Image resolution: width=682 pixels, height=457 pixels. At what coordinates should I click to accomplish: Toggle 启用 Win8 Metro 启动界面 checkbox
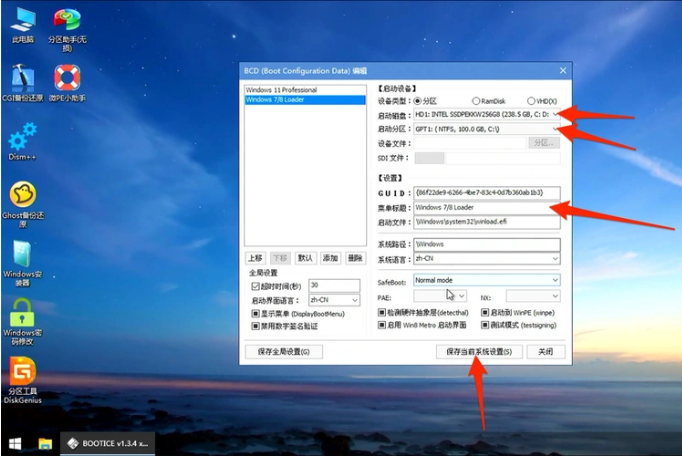381,325
